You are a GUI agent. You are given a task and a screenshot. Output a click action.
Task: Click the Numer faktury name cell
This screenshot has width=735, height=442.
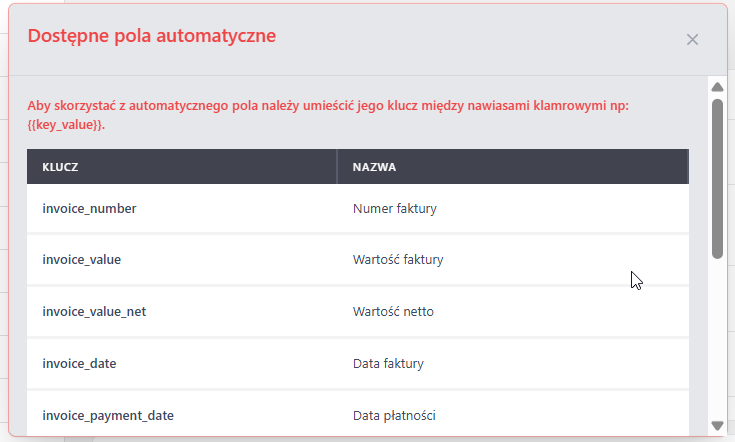[x=395, y=209]
